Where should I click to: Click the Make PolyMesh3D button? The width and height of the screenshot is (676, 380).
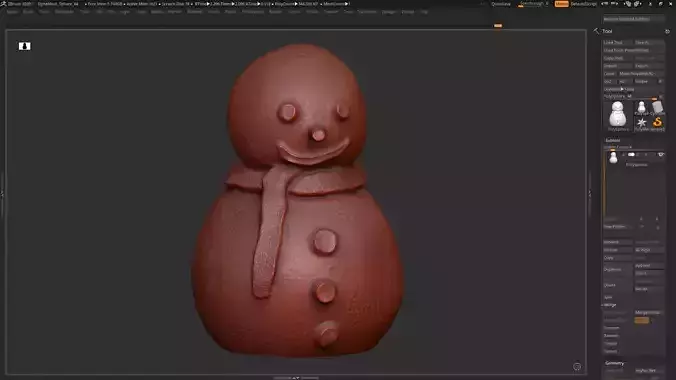641,73
